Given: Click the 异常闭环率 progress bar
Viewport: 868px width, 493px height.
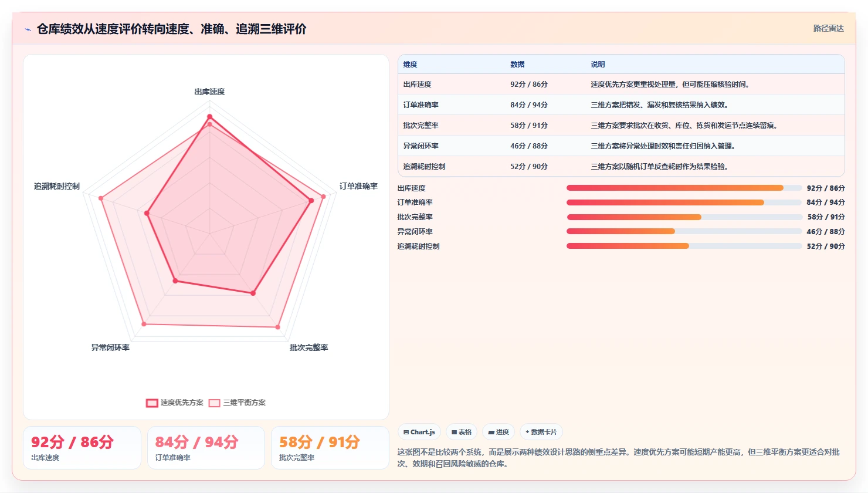Looking at the screenshot, I should [684, 231].
